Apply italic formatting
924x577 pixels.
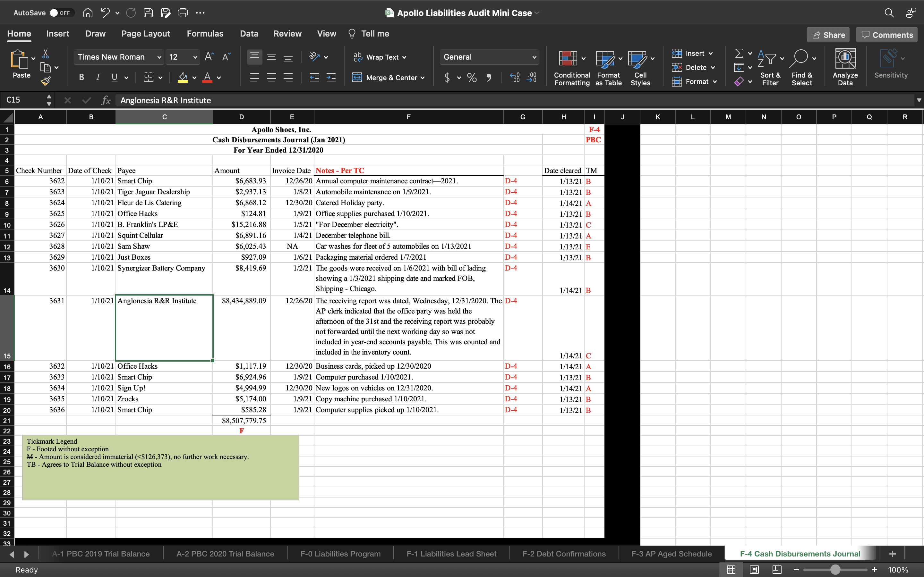(x=98, y=78)
